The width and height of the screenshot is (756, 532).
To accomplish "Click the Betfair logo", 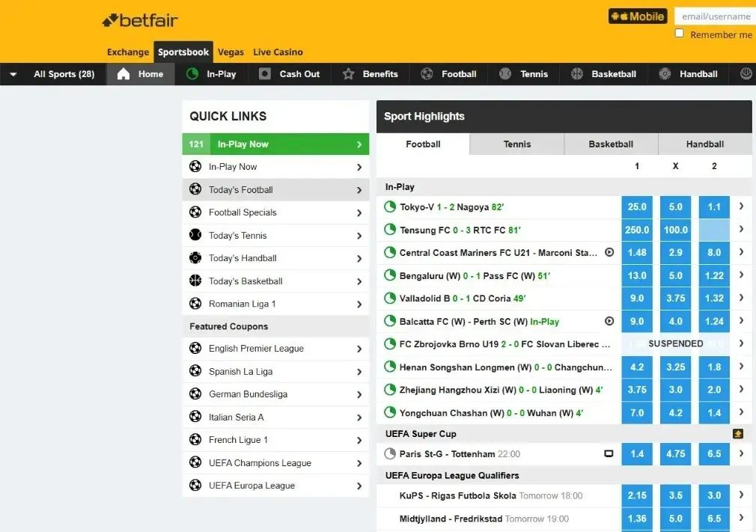I will (140, 20).
